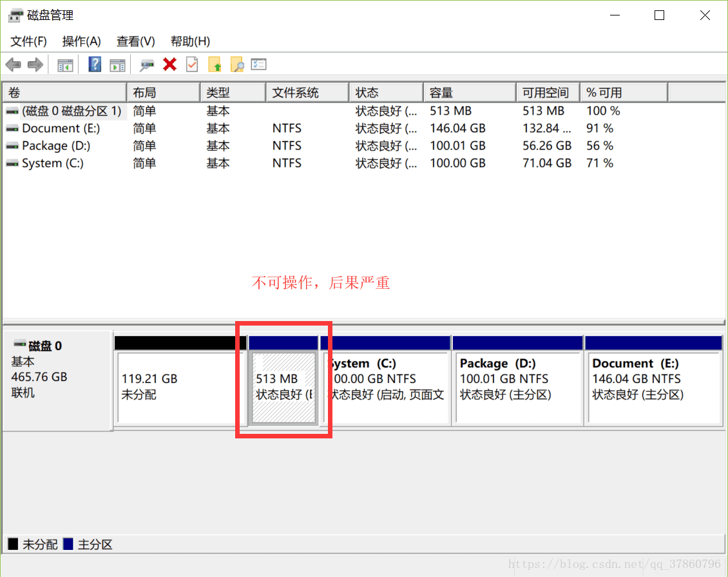Click the red X delete icon

pyautogui.click(x=170, y=64)
